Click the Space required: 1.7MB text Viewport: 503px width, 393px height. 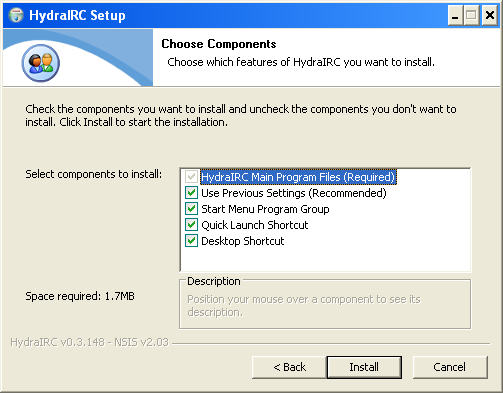80,296
